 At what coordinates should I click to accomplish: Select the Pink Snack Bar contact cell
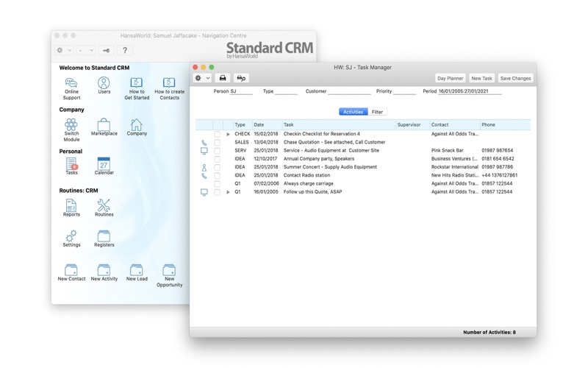coord(447,151)
